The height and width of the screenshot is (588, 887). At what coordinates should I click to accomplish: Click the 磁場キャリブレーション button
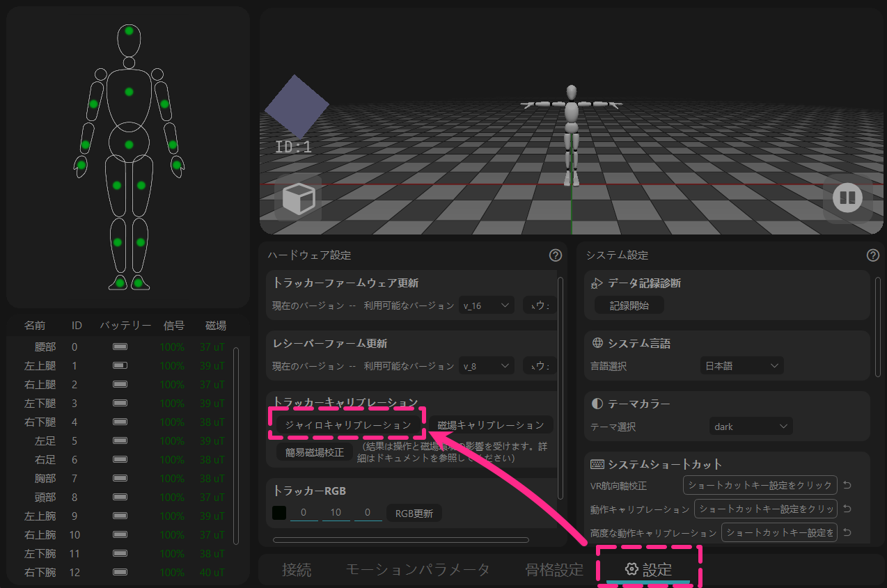coord(491,424)
